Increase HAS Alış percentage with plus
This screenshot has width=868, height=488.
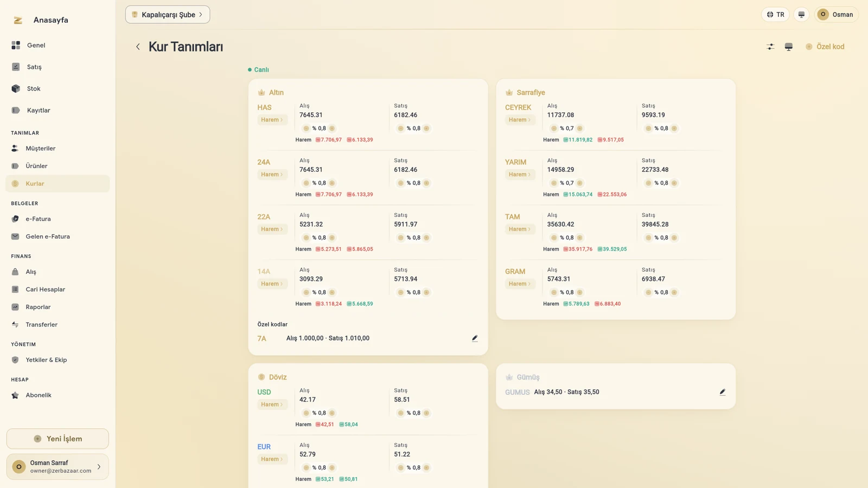(332, 129)
